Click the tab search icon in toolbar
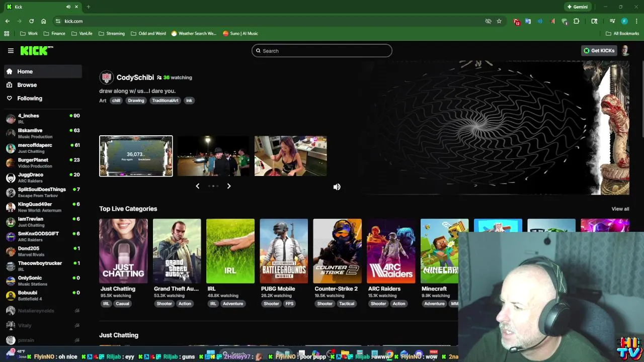 (x=594, y=21)
